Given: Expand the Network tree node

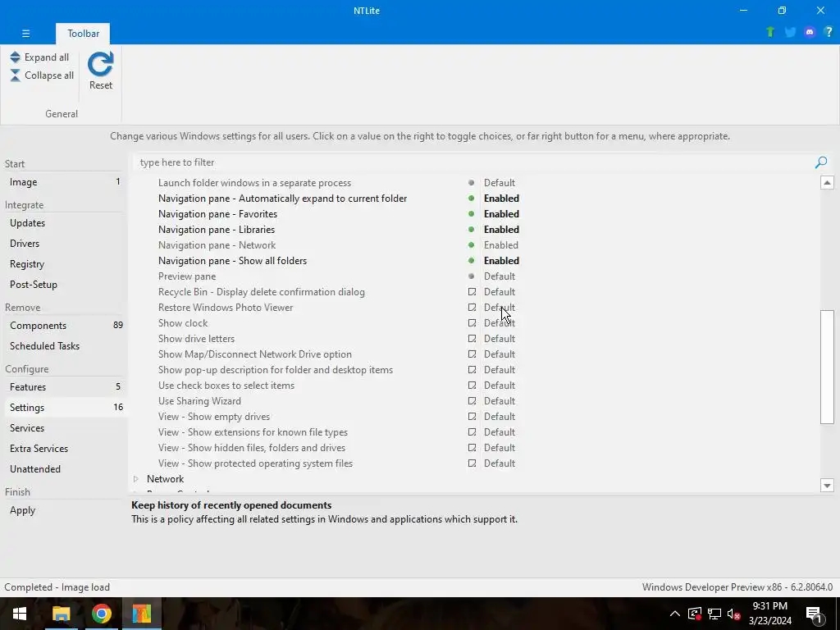Looking at the screenshot, I should (x=136, y=479).
